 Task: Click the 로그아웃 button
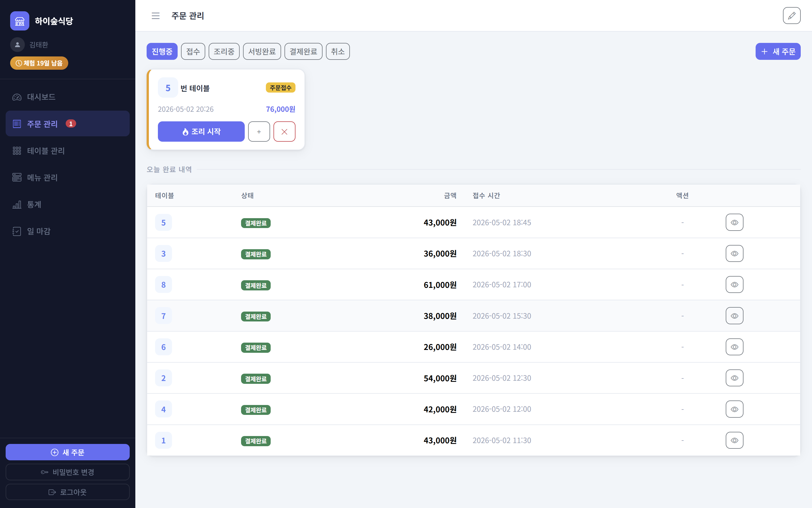67,492
